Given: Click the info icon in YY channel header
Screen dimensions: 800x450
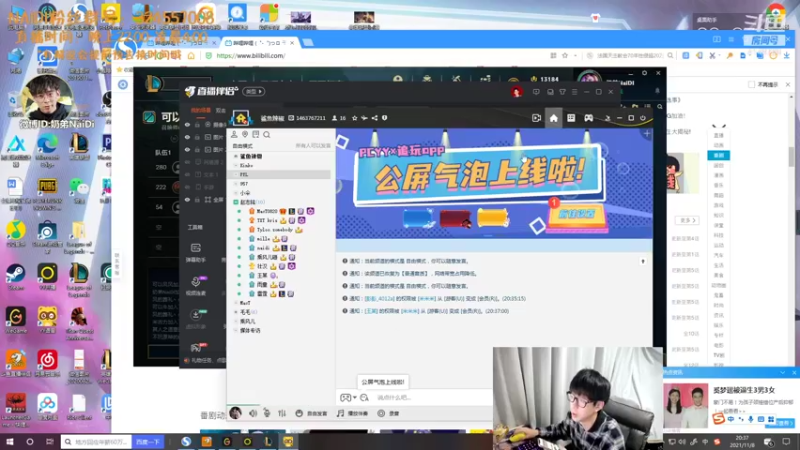Looking at the screenshot, I should coord(385,118).
